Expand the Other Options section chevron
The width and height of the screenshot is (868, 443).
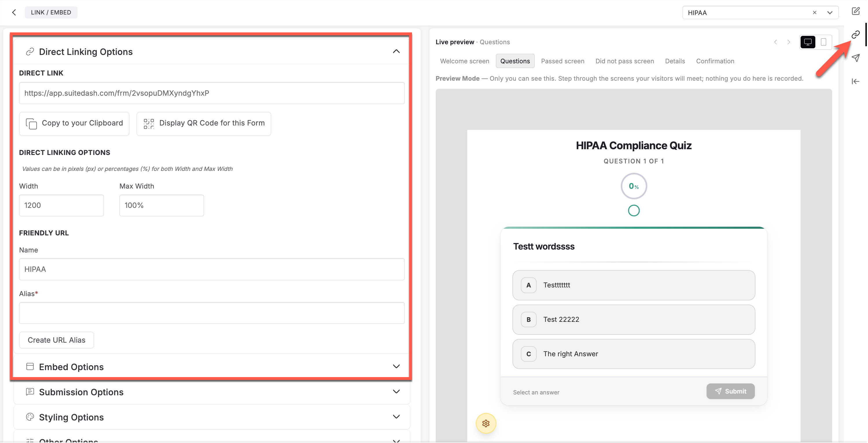pos(396,440)
